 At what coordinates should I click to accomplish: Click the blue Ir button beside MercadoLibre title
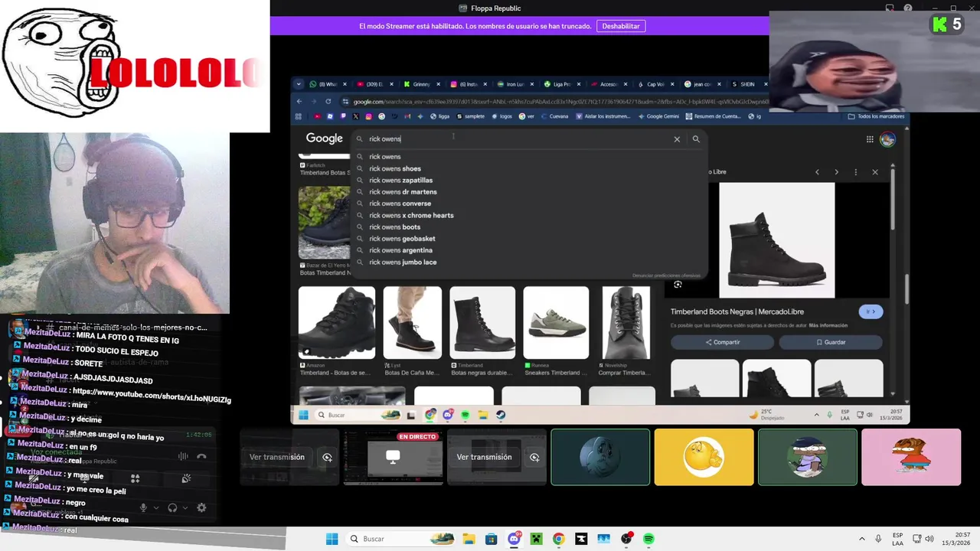click(x=871, y=311)
